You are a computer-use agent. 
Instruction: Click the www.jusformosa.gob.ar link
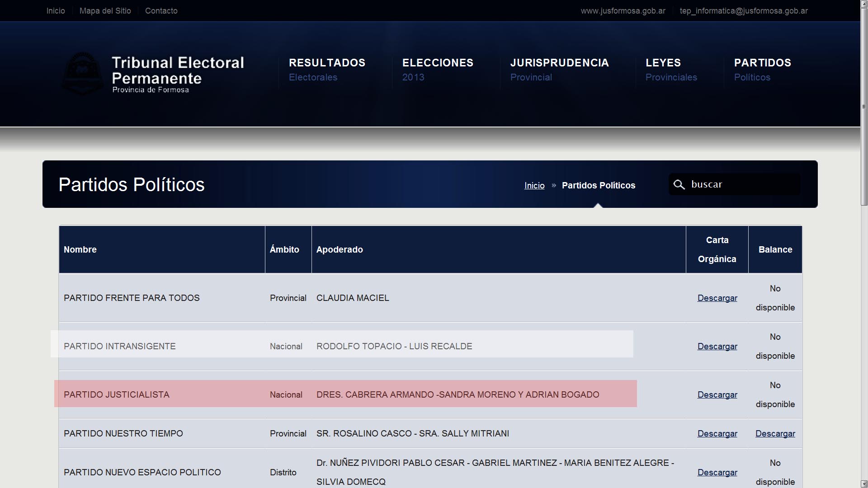pyautogui.click(x=623, y=11)
